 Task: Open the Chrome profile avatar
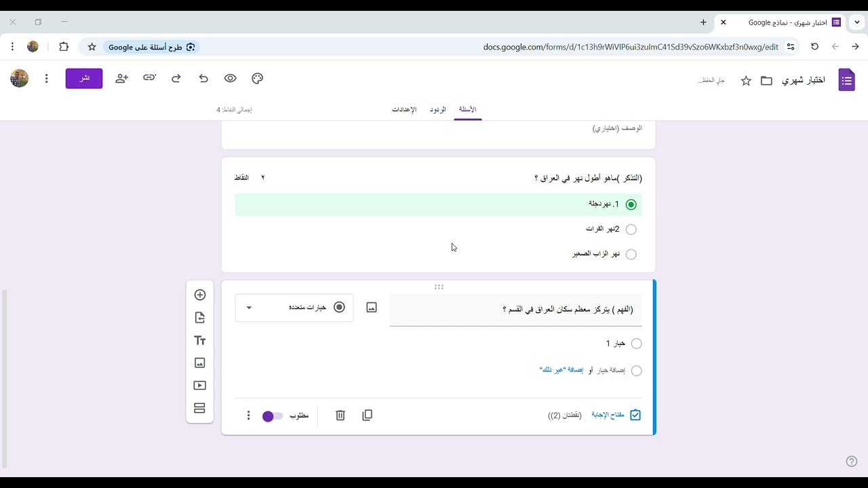pyautogui.click(x=33, y=47)
